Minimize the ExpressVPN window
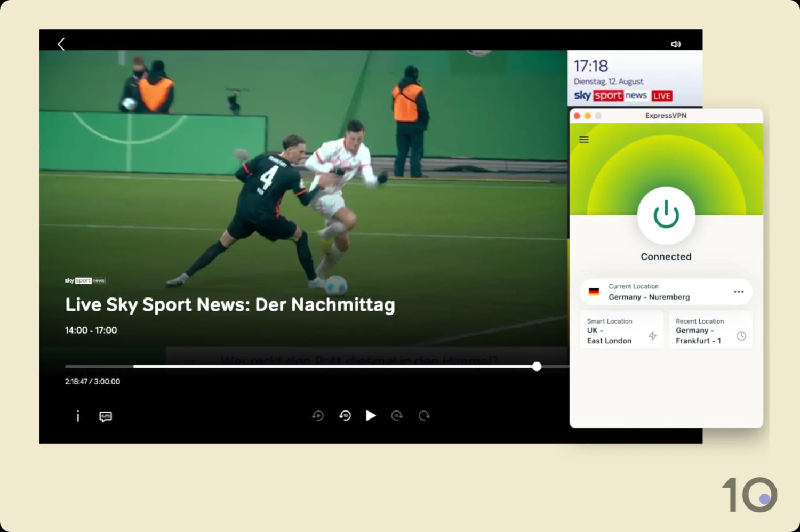This screenshot has height=532, width=800. (588, 116)
